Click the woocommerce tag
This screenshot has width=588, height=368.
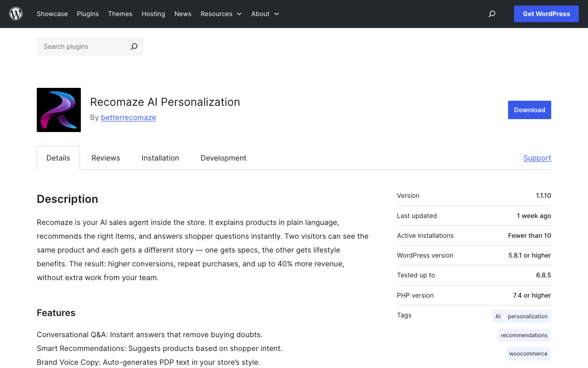[528, 354]
